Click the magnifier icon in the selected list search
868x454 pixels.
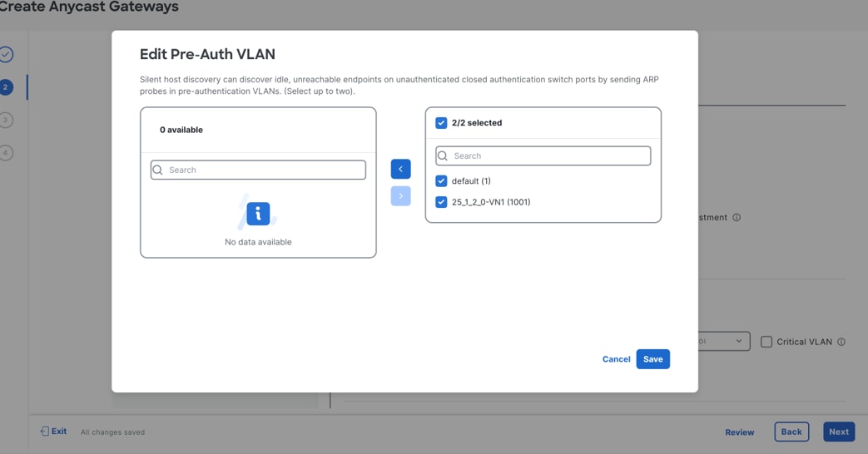[443, 156]
